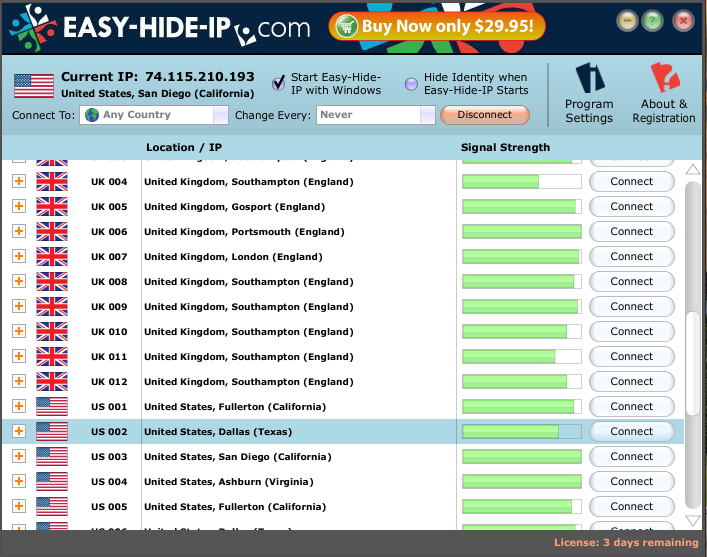This screenshot has width=707, height=557.
Task: Open About & Registration
Action: (x=664, y=93)
